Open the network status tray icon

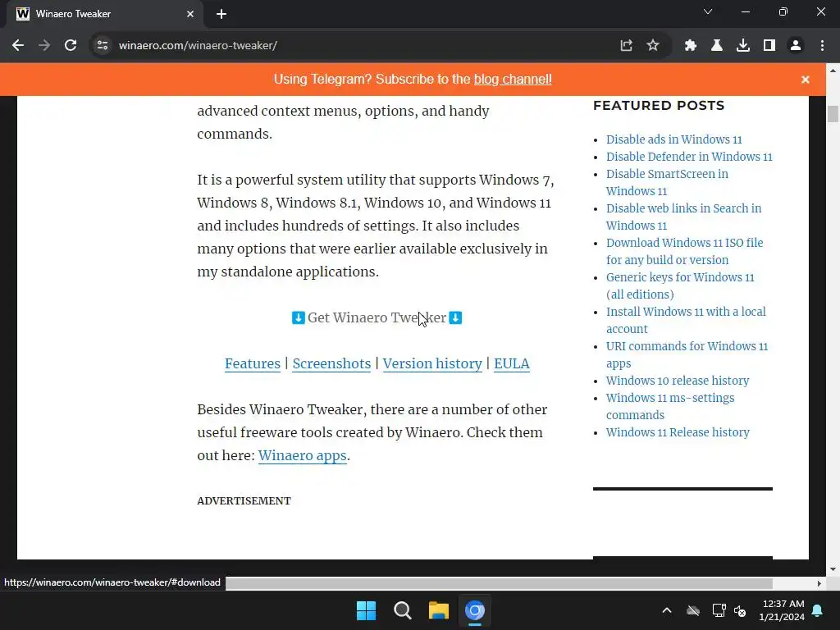(719, 610)
